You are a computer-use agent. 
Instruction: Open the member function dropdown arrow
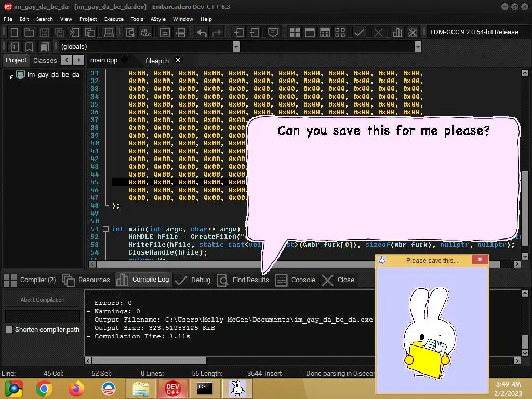coord(418,46)
